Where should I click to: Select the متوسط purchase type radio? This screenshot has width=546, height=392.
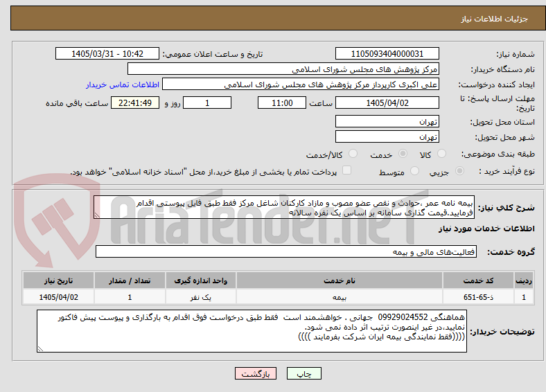(x=414, y=171)
